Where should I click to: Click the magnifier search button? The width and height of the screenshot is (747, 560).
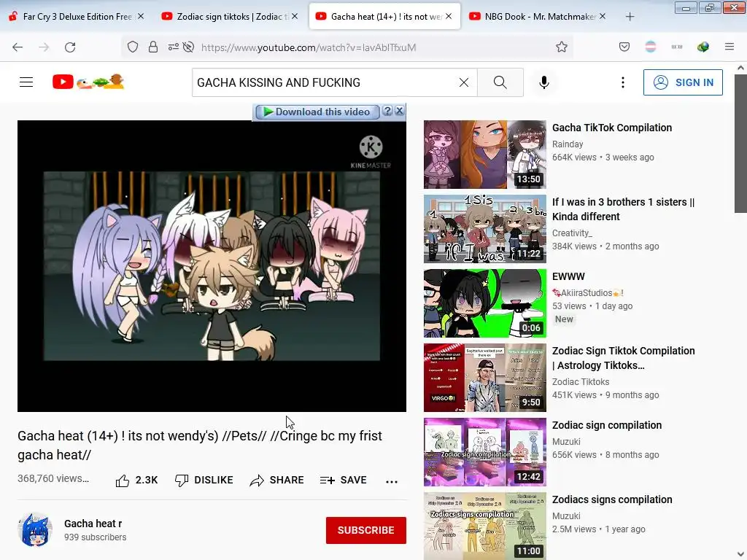[x=500, y=82]
